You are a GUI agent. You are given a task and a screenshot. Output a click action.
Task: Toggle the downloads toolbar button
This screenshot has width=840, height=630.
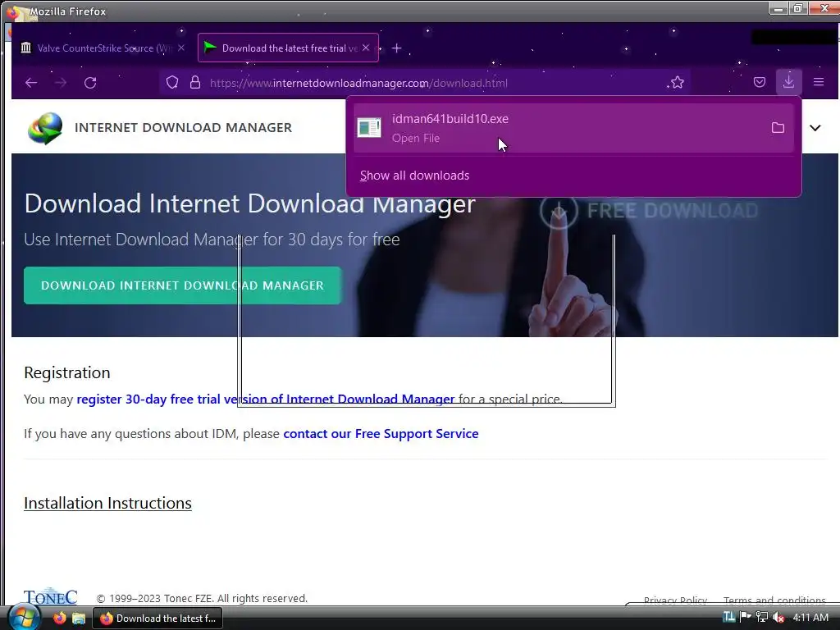coord(788,82)
